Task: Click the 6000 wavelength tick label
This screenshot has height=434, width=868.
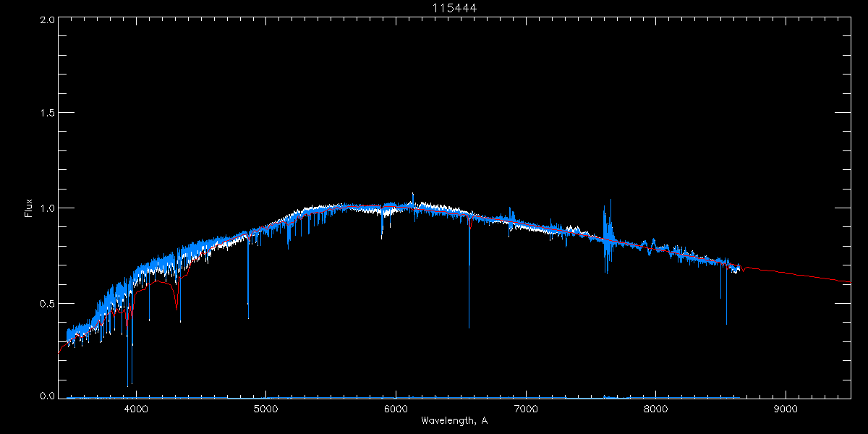Action: point(396,409)
